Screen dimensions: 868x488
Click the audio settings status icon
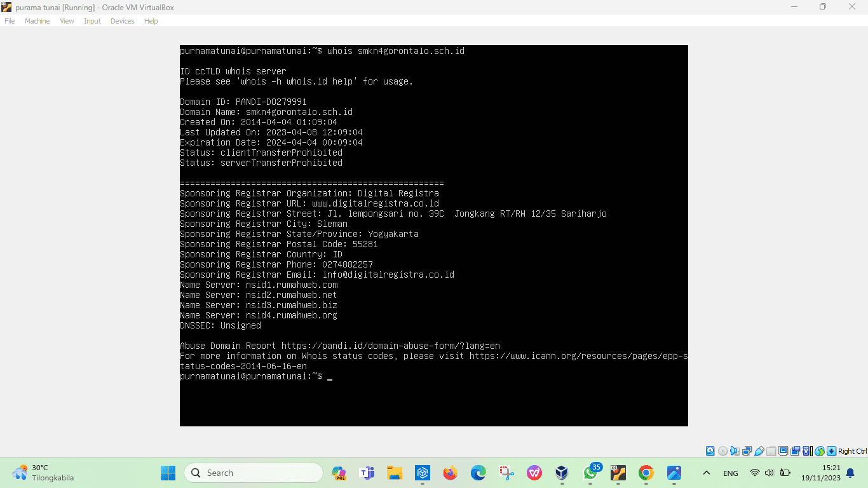click(x=735, y=451)
